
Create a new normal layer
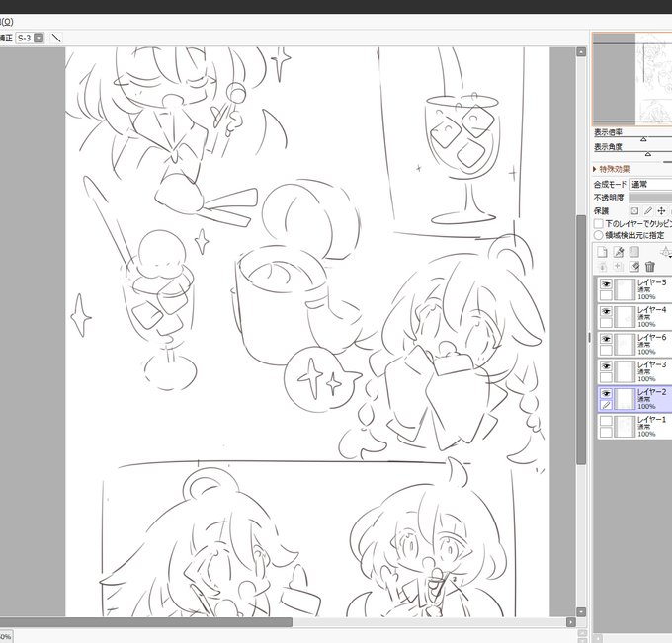[602, 252]
